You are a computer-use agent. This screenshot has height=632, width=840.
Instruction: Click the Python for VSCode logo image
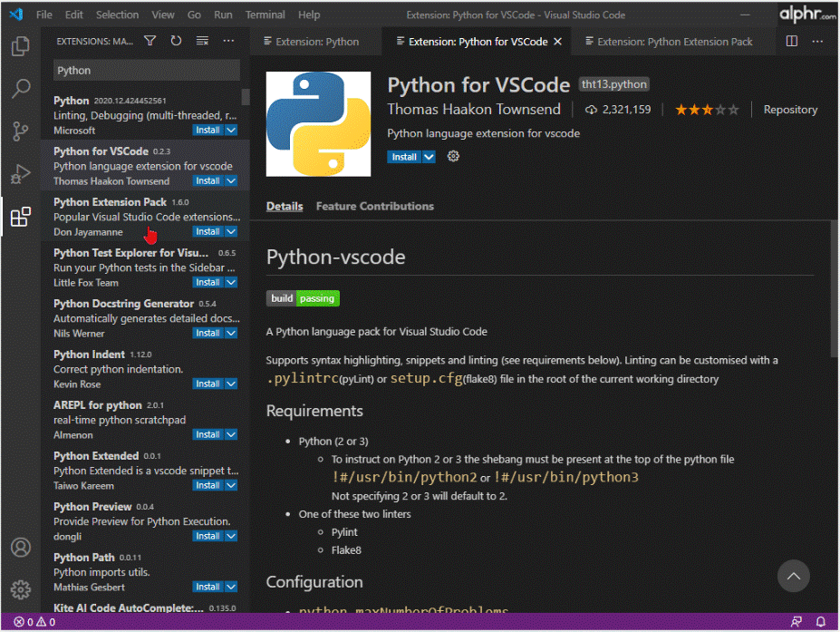click(x=318, y=124)
